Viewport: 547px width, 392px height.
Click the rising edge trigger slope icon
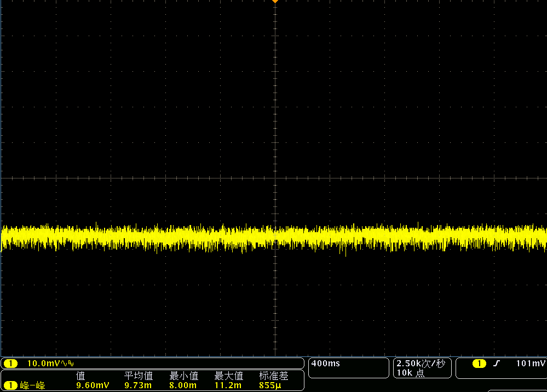[x=497, y=364]
